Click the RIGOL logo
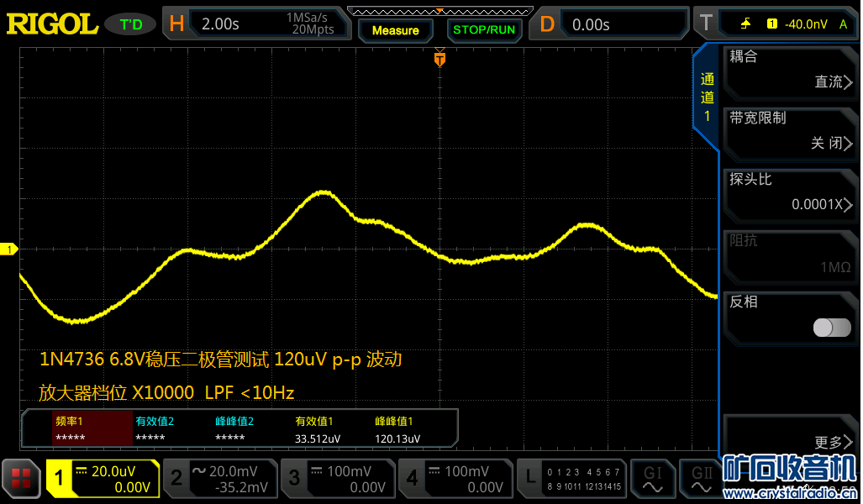 click(x=52, y=24)
